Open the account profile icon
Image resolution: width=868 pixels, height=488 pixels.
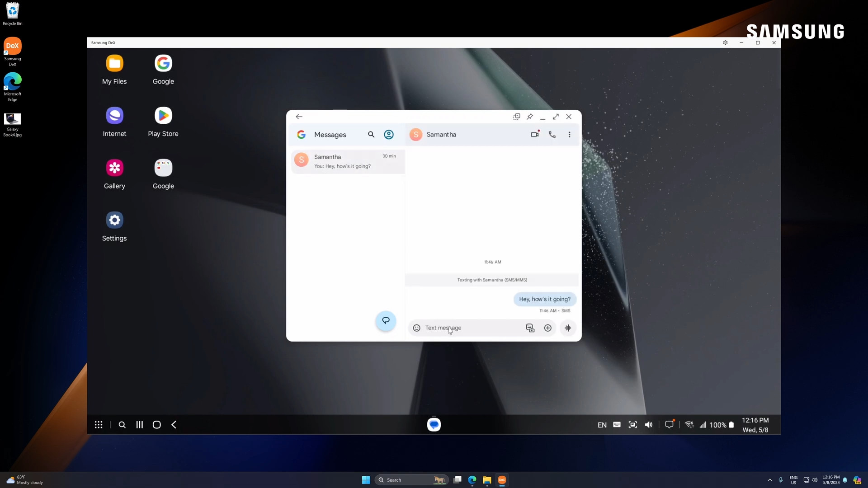pyautogui.click(x=389, y=135)
